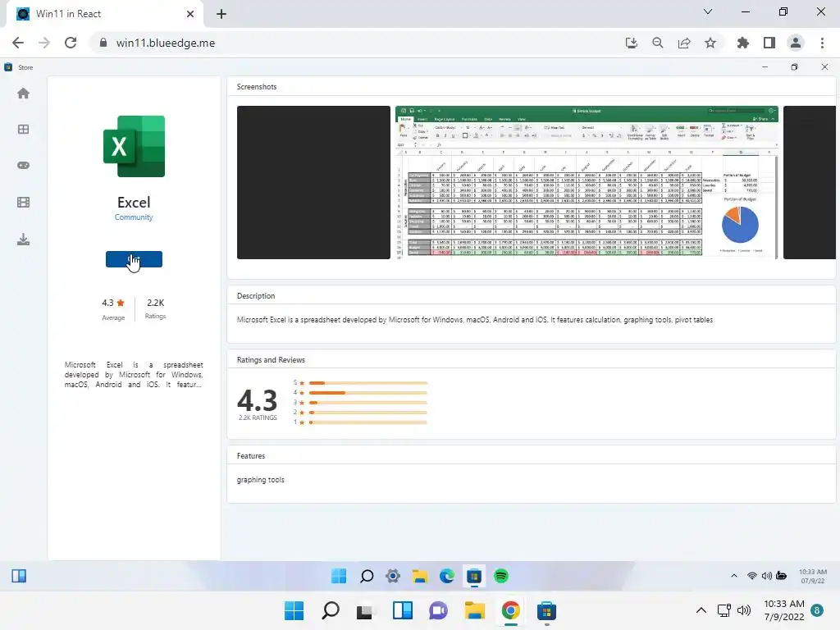The width and height of the screenshot is (840, 630).
Task: Reload the win11.blueedge.me page
Action: (71, 43)
